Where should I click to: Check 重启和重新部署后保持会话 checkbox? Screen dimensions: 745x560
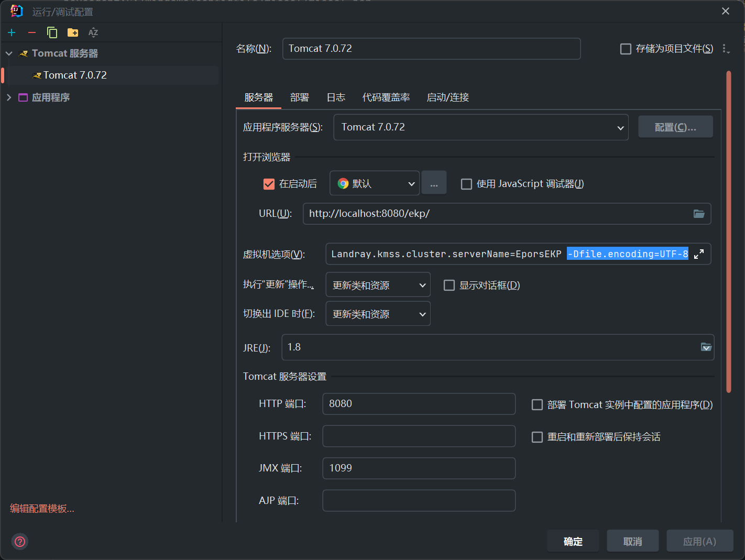pyautogui.click(x=537, y=437)
